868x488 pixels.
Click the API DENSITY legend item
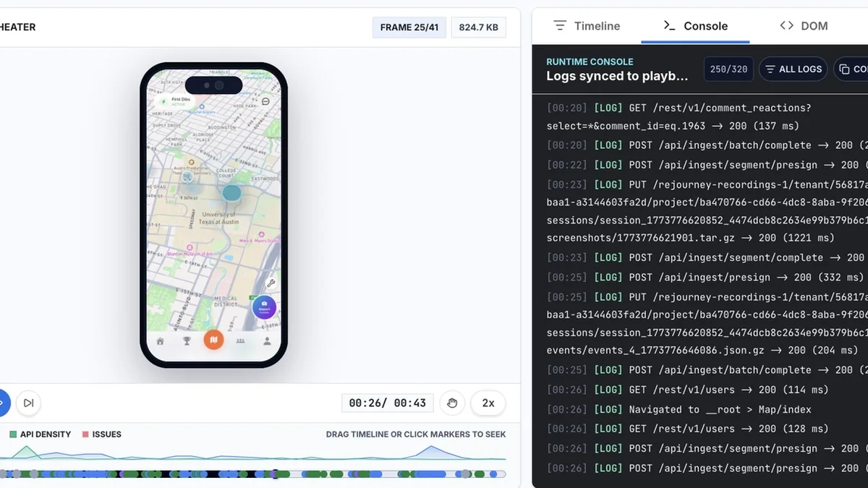(x=41, y=435)
